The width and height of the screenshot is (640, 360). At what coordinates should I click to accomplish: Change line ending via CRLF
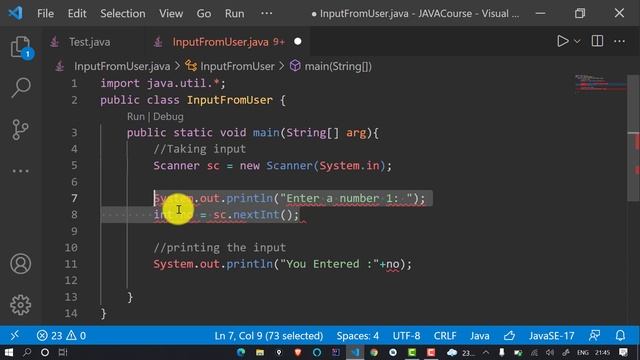(x=445, y=336)
